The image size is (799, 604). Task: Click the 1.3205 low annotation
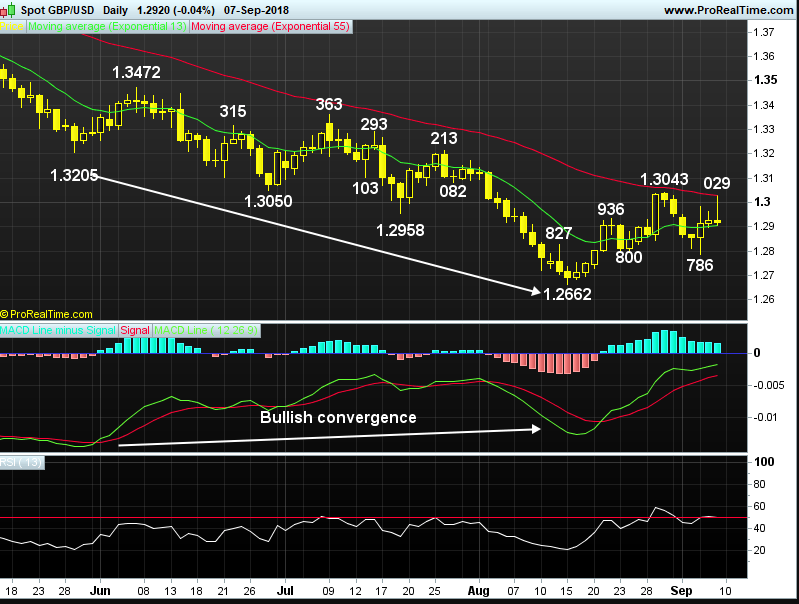tap(74, 175)
